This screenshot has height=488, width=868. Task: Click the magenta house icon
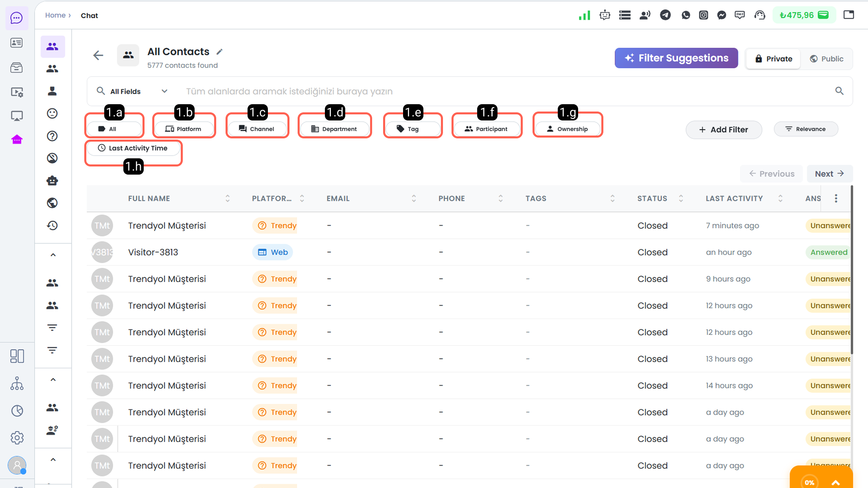(x=17, y=140)
